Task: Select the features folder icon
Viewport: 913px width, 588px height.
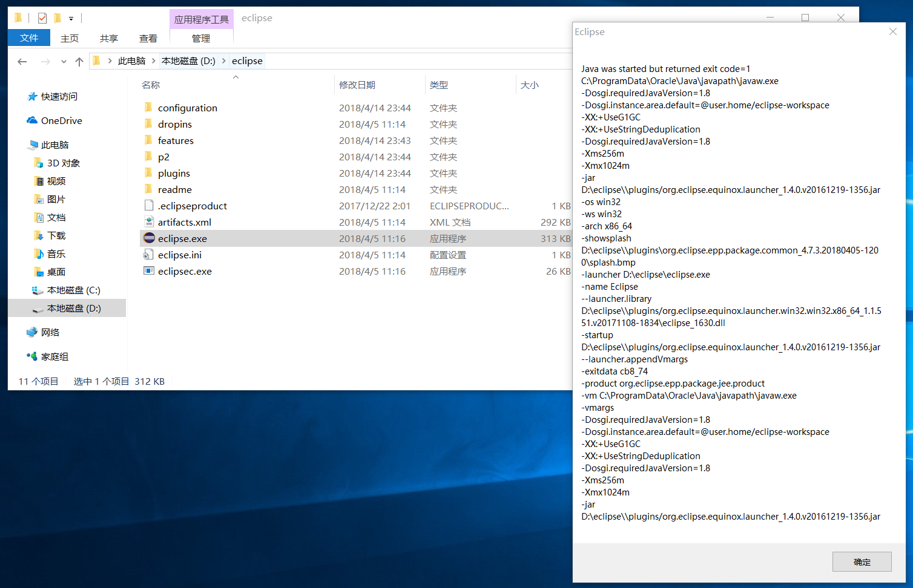Action: (148, 140)
